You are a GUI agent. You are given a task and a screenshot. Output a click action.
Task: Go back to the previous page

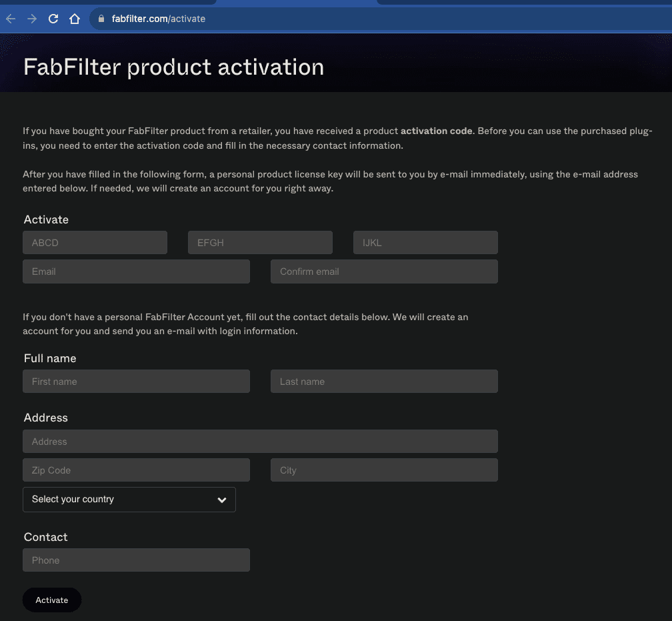click(11, 19)
